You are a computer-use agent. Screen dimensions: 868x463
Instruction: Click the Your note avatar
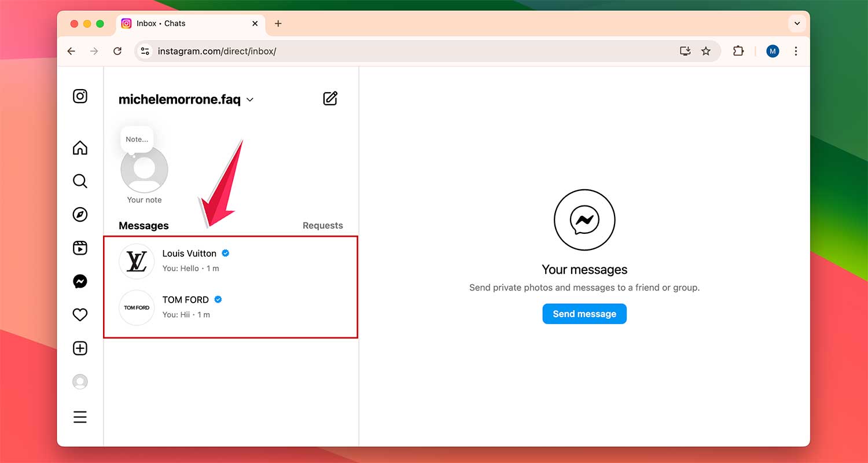pos(144,170)
